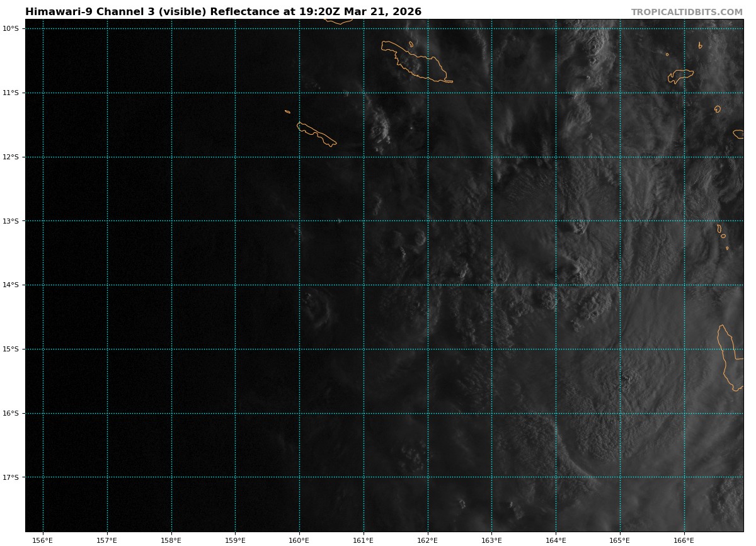
Task: Click the tiny island outline west of 160°E
Action: coord(287,111)
